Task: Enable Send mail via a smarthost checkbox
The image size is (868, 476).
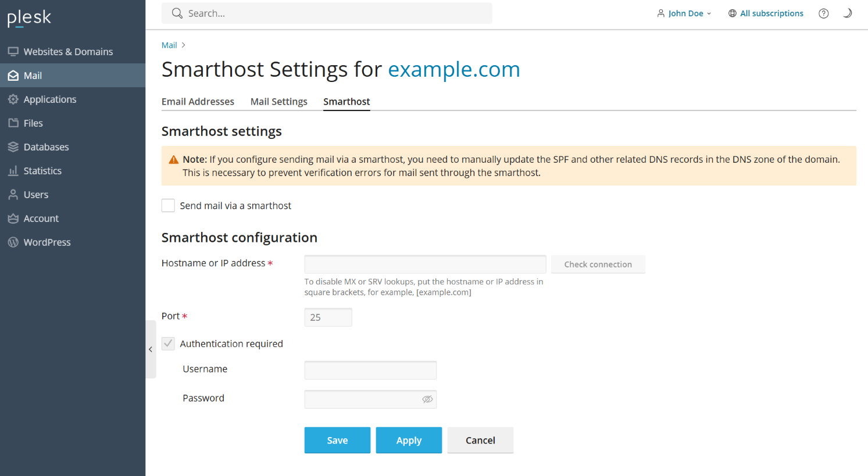Action: (168, 206)
